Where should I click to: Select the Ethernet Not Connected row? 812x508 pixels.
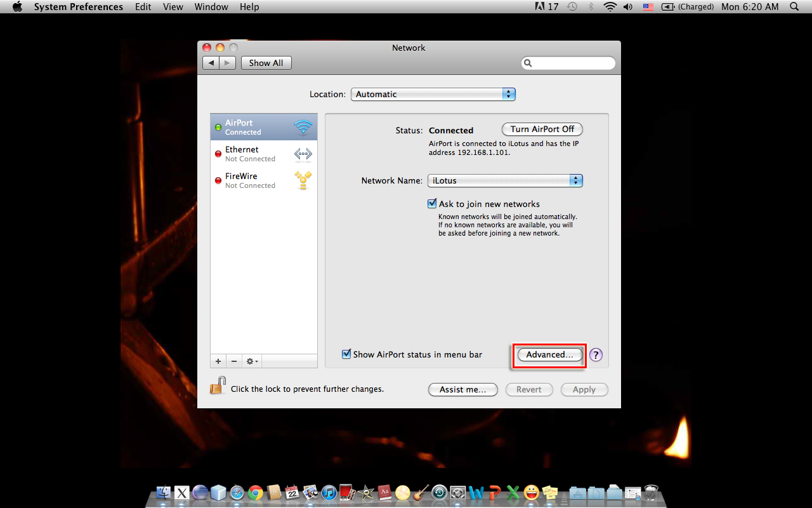pyautogui.click(x=264, y=154)
